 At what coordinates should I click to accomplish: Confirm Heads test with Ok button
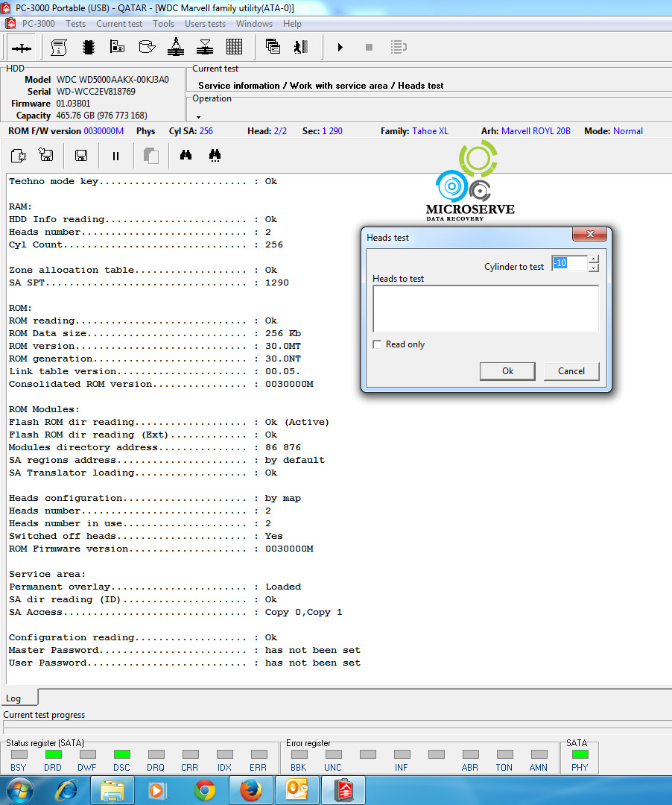pyautogui.click(x=507, y=371)
